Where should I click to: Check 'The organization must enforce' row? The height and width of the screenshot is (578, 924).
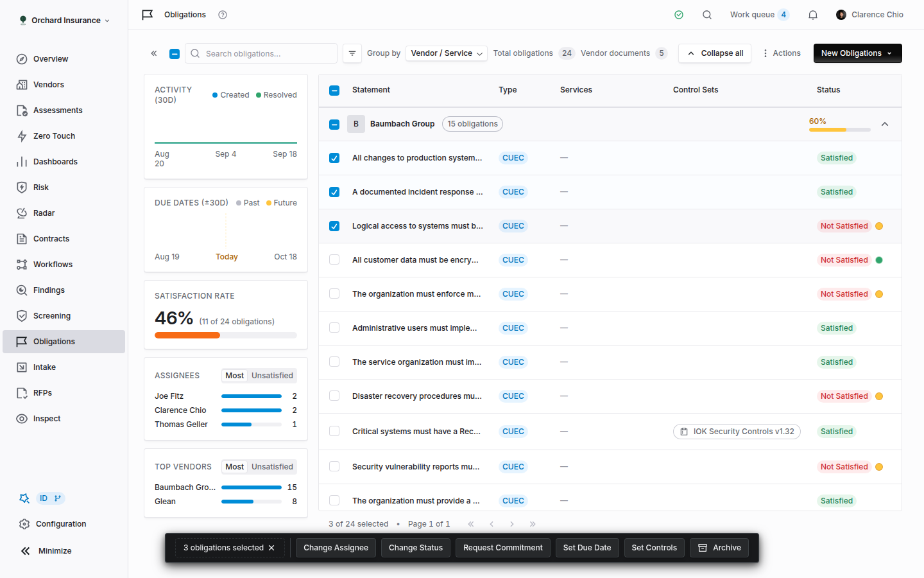[334, 294]
